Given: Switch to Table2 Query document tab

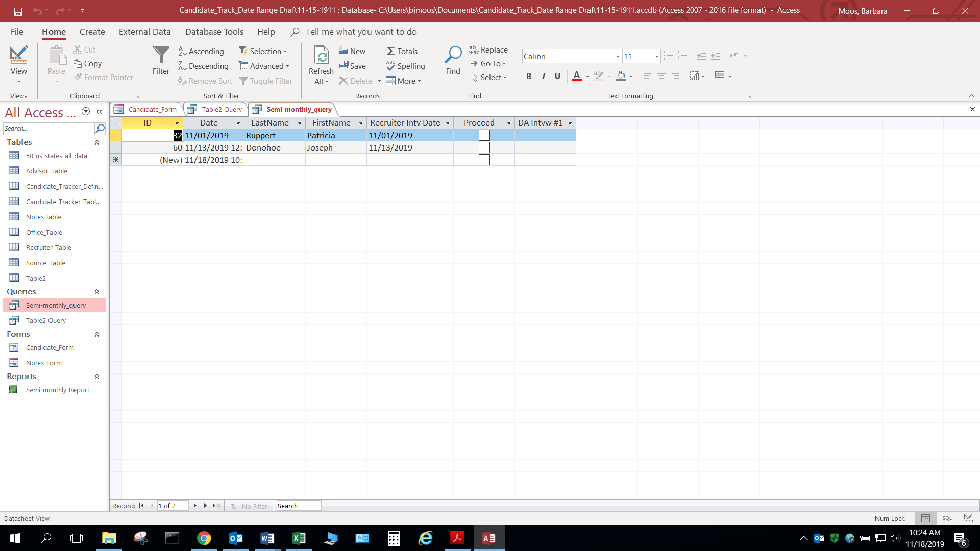Looking at the screenshot, I should point(222,109).
